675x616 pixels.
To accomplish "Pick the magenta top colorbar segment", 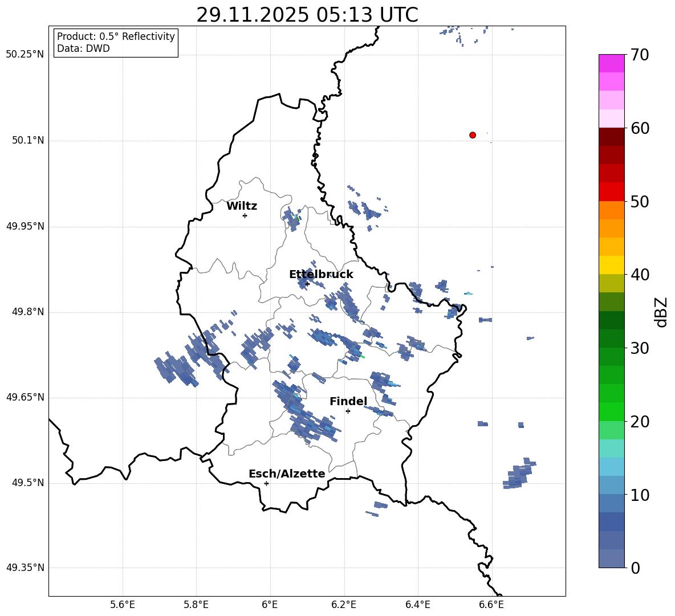I will 611,64.
